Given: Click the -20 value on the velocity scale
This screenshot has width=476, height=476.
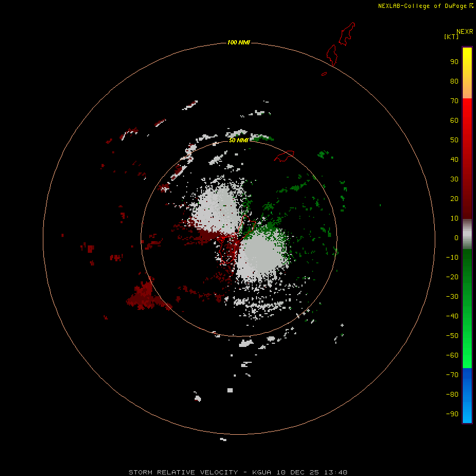Looking at the screenshot, I should click(452, 277).
